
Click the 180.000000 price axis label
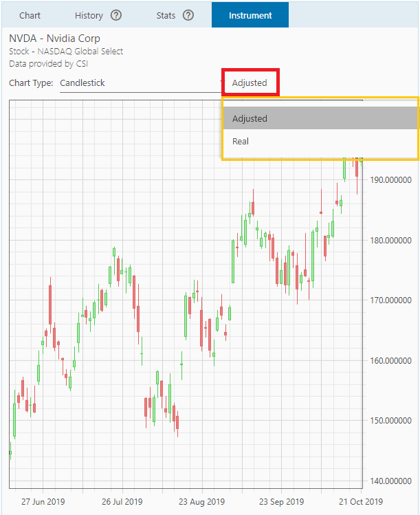click(390, 241)
